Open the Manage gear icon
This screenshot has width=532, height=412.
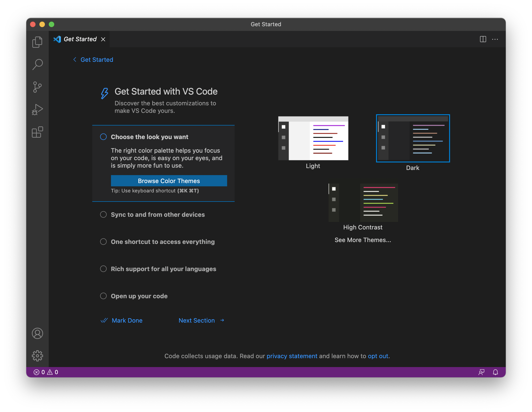point(37,356)
